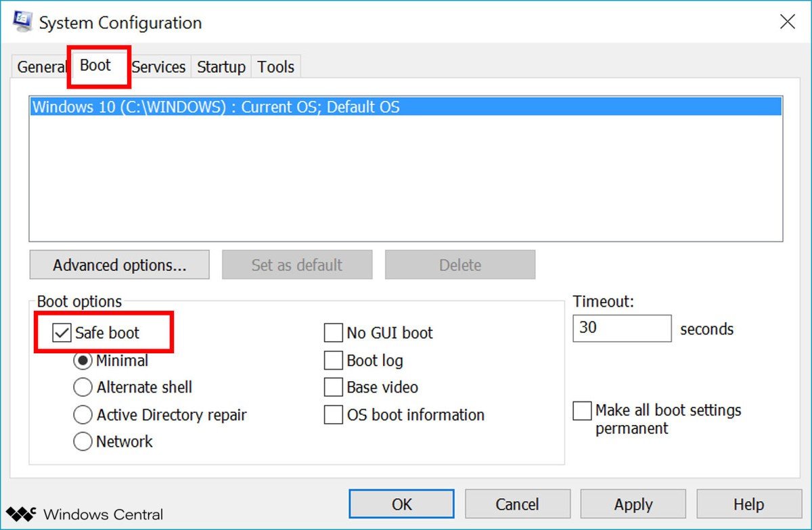This screenshot has height=530, width=812.
Task: Select Active Directory repair option
Action: coord(83,415)
